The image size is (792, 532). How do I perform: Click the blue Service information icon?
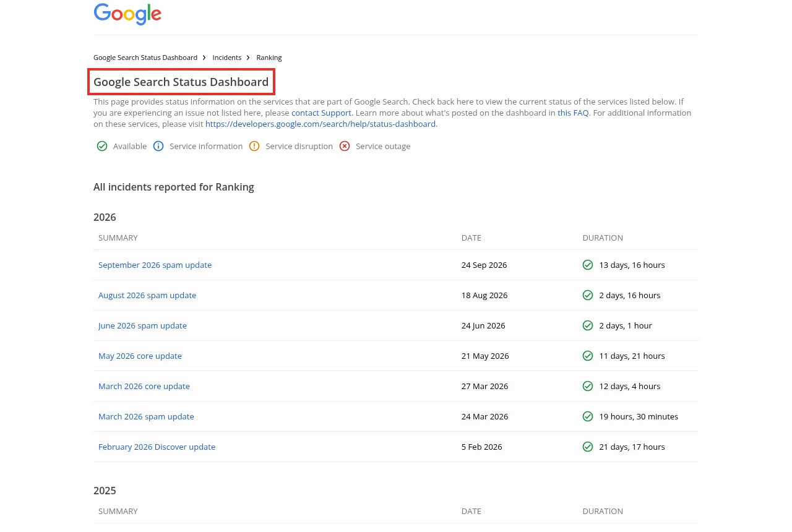click(158, 146)
